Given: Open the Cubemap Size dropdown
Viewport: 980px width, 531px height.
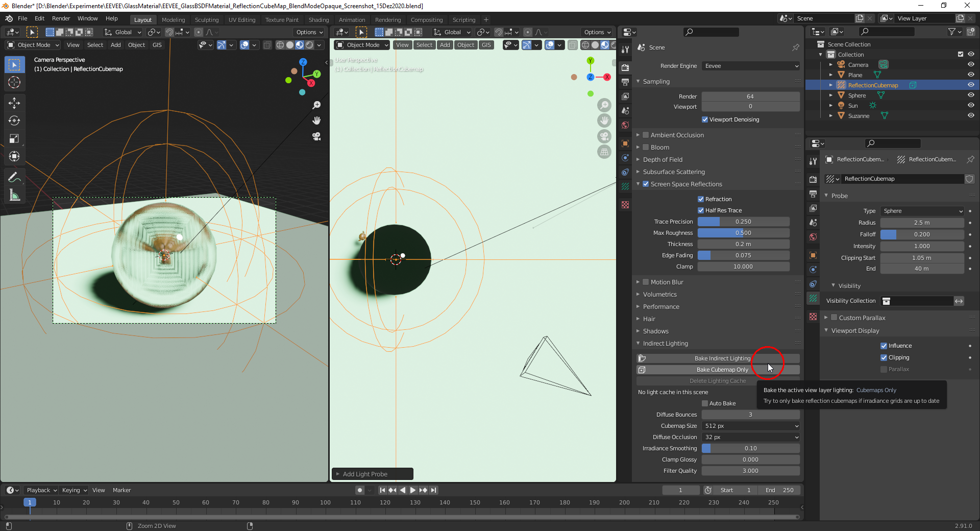Looking at the screenshot, I should 750,426.
